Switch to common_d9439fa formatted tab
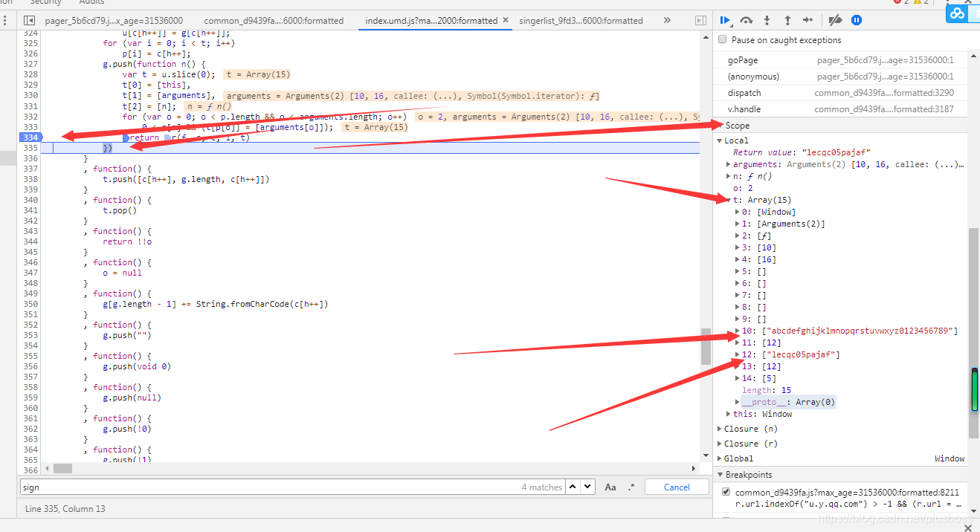This screenshot has width=980, height=532. pos(274,21)
